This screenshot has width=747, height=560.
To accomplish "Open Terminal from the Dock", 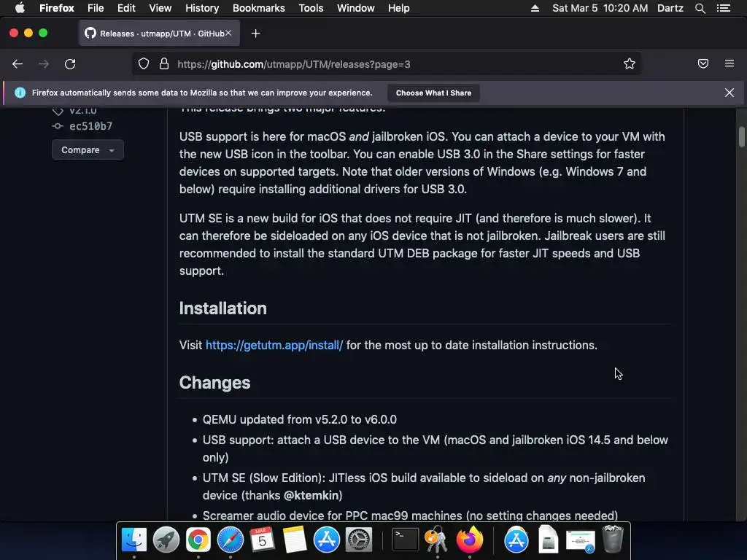I will pyautogui.click(x=406, y=540).
